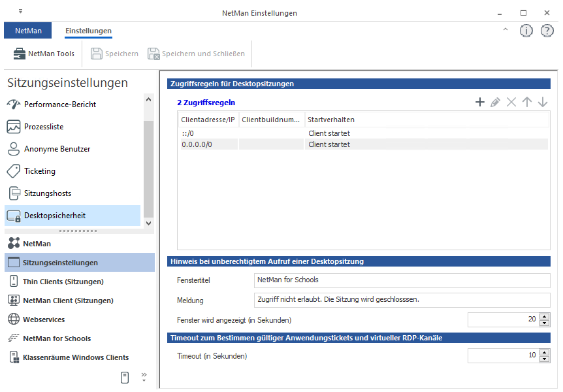Open help via the question mark icon
Image resolution: width=563 pixels, height=392 pixels.
coord(546,30)
